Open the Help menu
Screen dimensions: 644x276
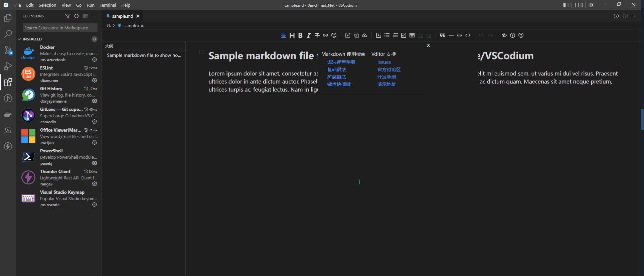pyautogui.click(x=126, y=5)
